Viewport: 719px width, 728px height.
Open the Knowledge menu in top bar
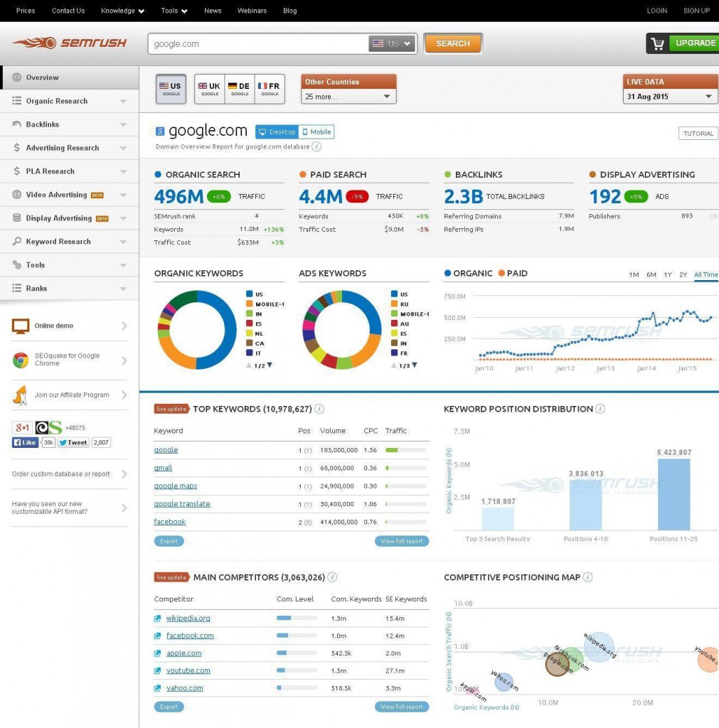point(122,11)
